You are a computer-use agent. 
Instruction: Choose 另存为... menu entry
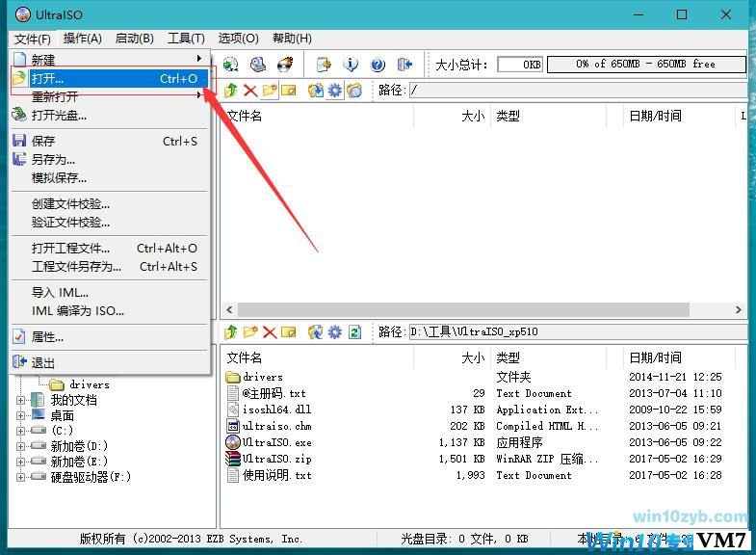tap(110, 159)
